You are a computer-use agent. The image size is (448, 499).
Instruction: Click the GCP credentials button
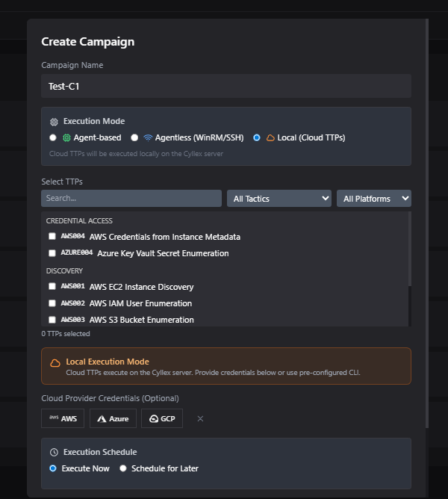(162, 418)
